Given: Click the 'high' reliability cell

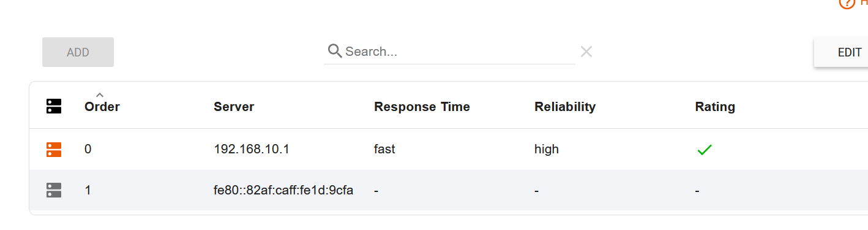Looking at the screenshot, I should click(x=547, y=149).
